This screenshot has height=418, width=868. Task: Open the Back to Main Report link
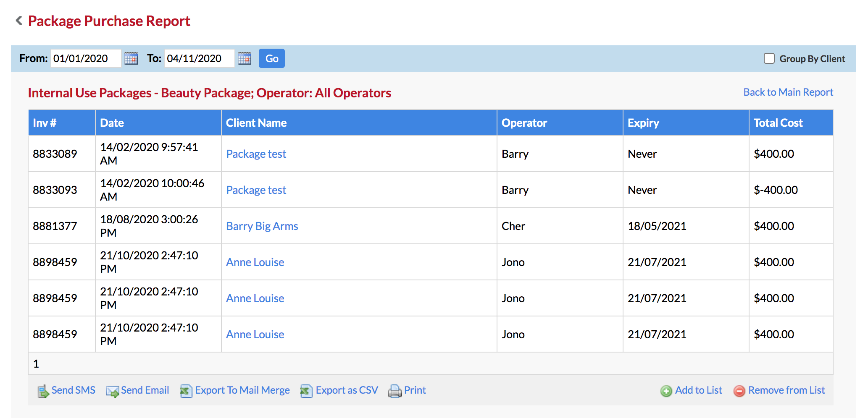(x=788, y=92)
